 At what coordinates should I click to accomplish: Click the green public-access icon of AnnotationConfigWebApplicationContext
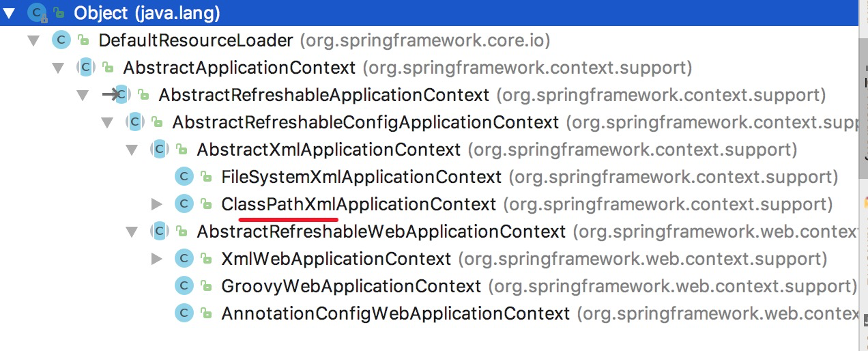tap(206, 314)
